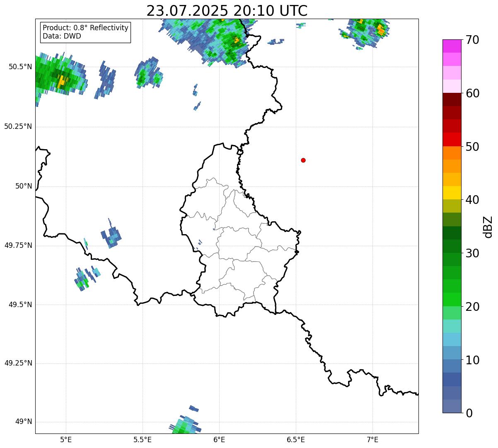This screenshot has width=498, height=448.
Task: Click the colorbar 30 tick label
Action: click(472, 253)
